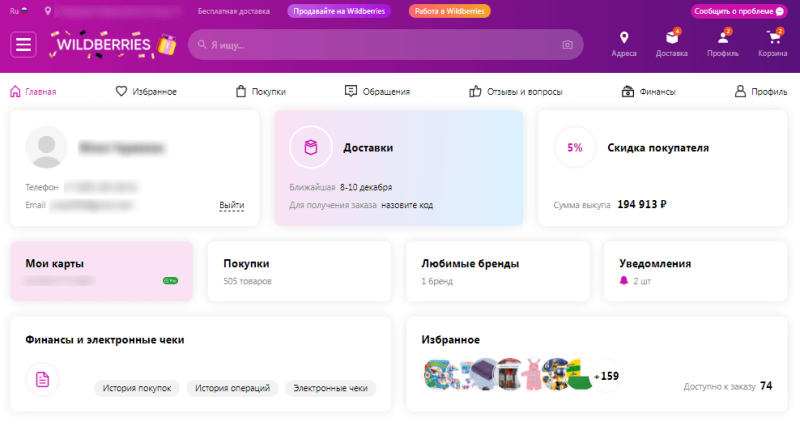Click the Скидка покупателя heading

pyautogui.click(x=658, y=148)
